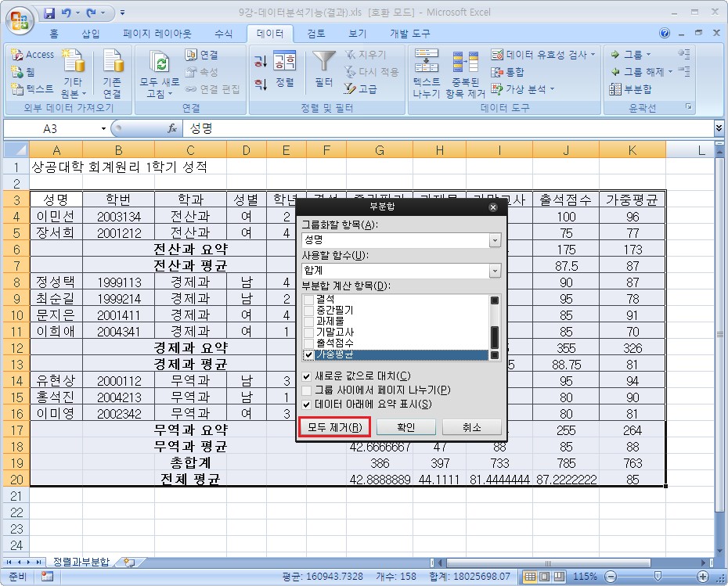Screen dimensions: 728x586
Task: Open the 그룹화할 항목 dropdown
Action: tap(495, 240)
